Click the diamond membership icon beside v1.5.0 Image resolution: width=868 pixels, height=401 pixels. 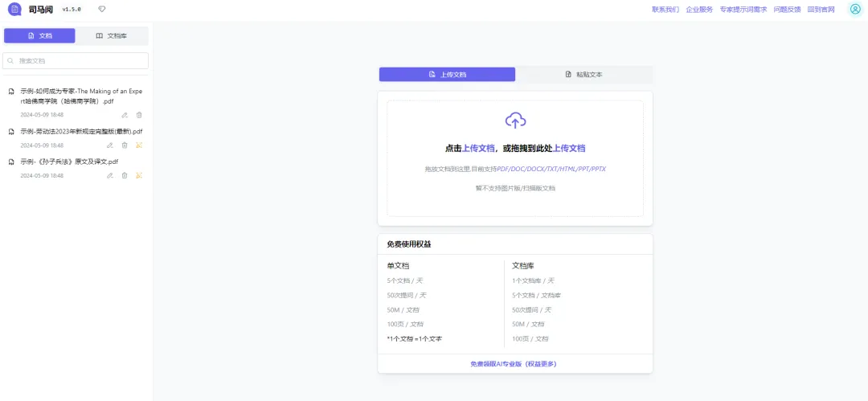tap(102, 10)
